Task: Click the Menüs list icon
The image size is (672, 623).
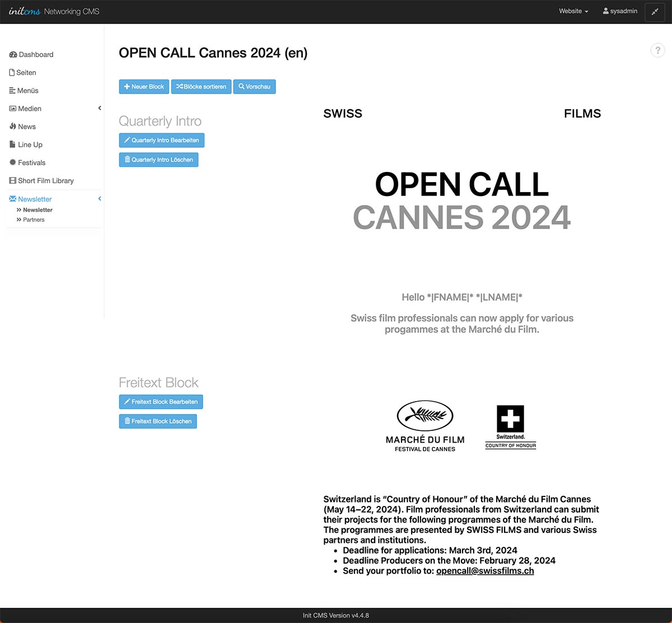Action: (x=12, y=91)
